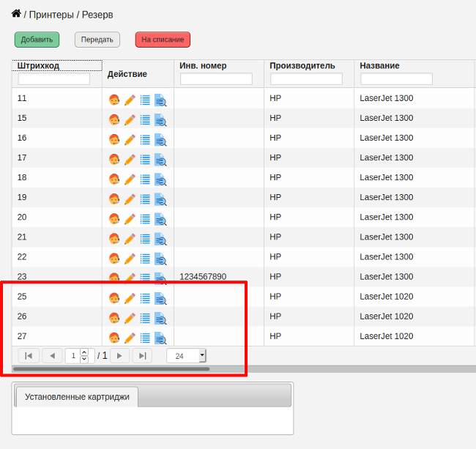Open the list icon in row 22
476x449 pixels.
145,259
